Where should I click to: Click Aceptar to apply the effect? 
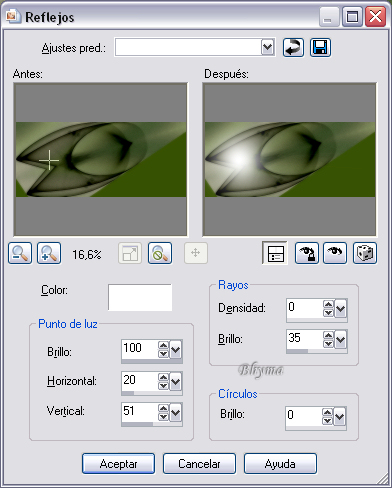pos(118,464)
